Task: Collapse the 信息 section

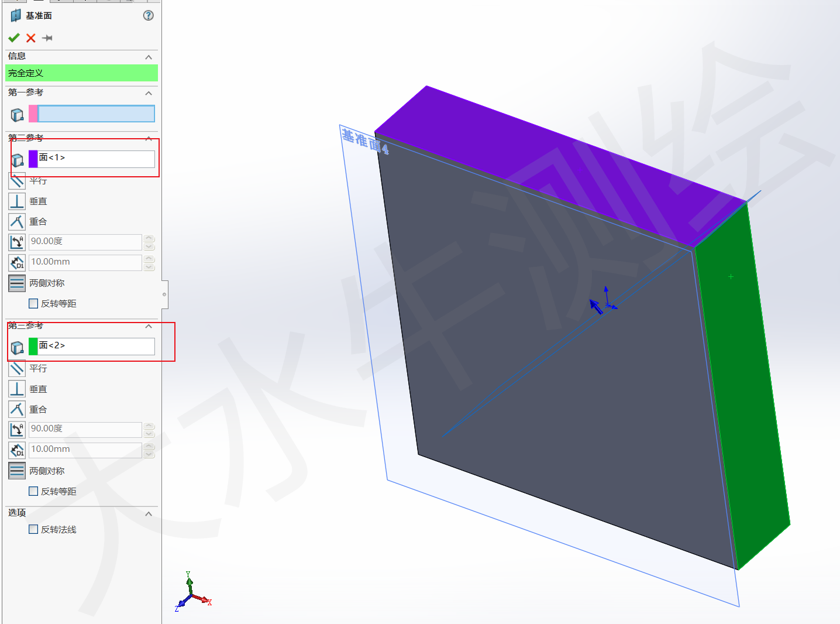Action: click(x=149, y=57)
